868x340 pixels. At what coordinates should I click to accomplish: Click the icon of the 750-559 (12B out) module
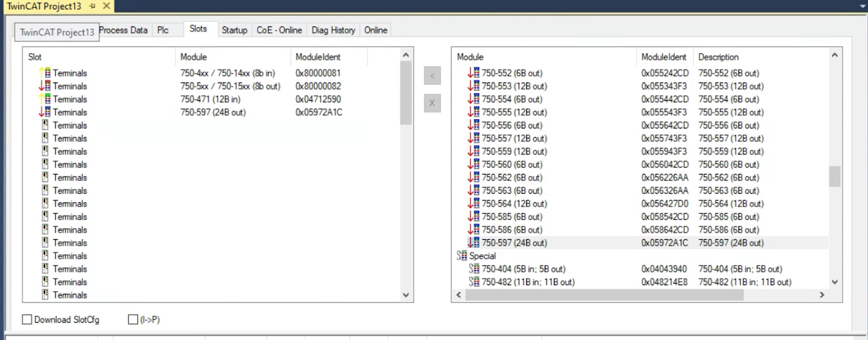click(x=474, y=151)
